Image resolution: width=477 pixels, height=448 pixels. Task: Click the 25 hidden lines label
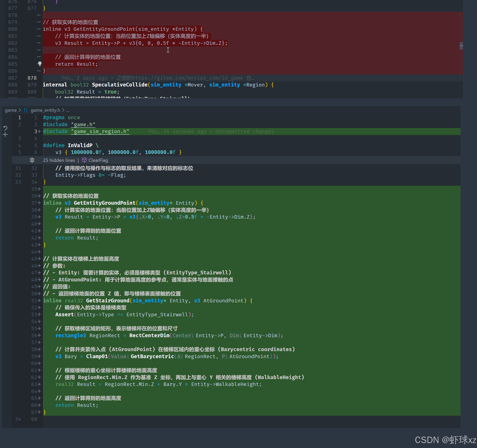59,160
